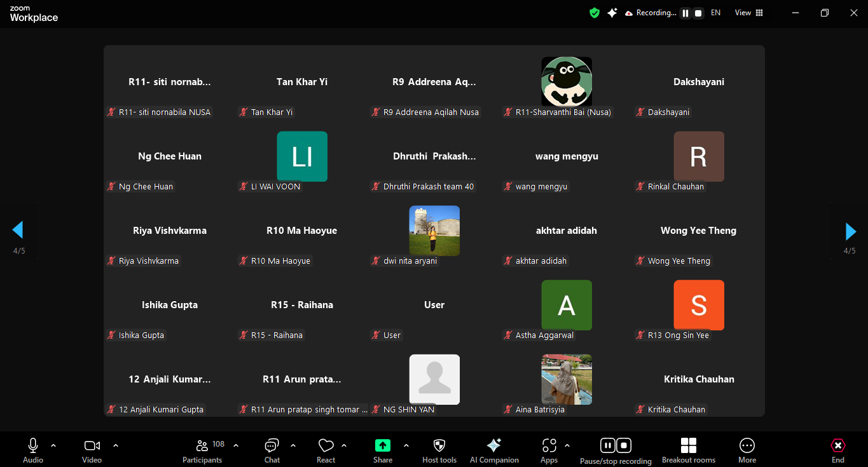Click the 'R15 - Raihana' name label
The height and width of the screenshot is (467, 868).
click(277, 335)
